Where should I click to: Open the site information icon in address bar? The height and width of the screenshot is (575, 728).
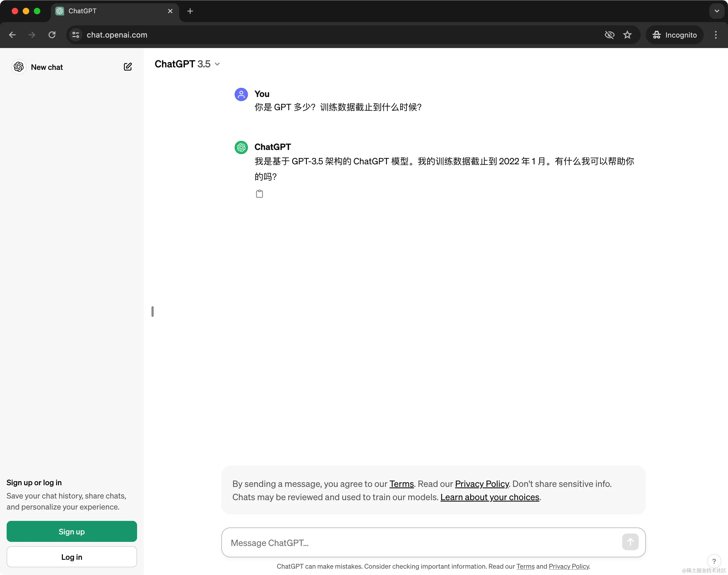point(76,35)
